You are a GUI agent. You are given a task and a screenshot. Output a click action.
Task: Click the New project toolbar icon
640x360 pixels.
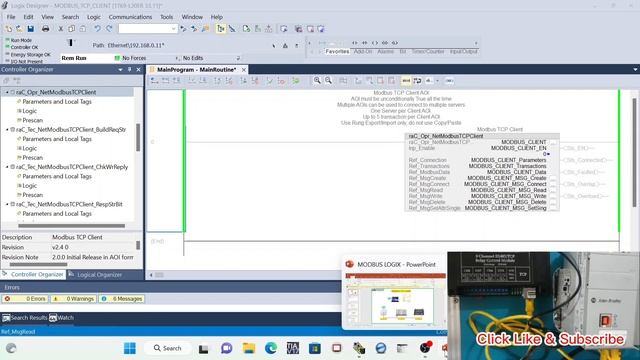[9, 29]
